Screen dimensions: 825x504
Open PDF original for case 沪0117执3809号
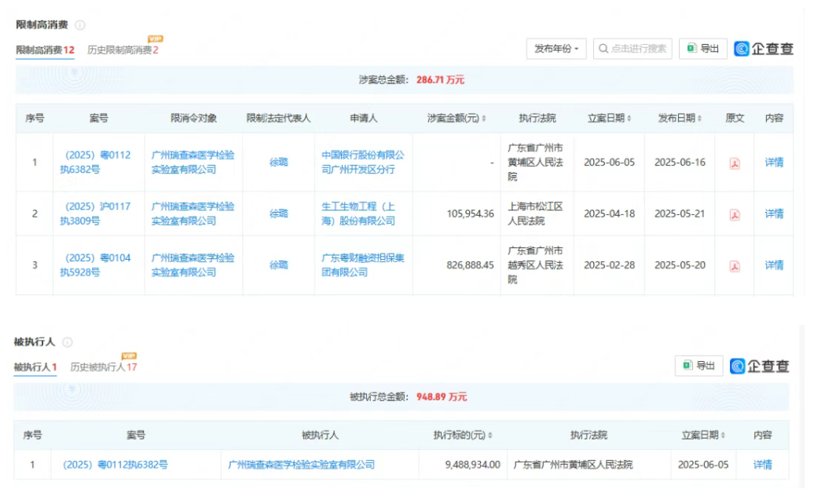pos(735,214)
